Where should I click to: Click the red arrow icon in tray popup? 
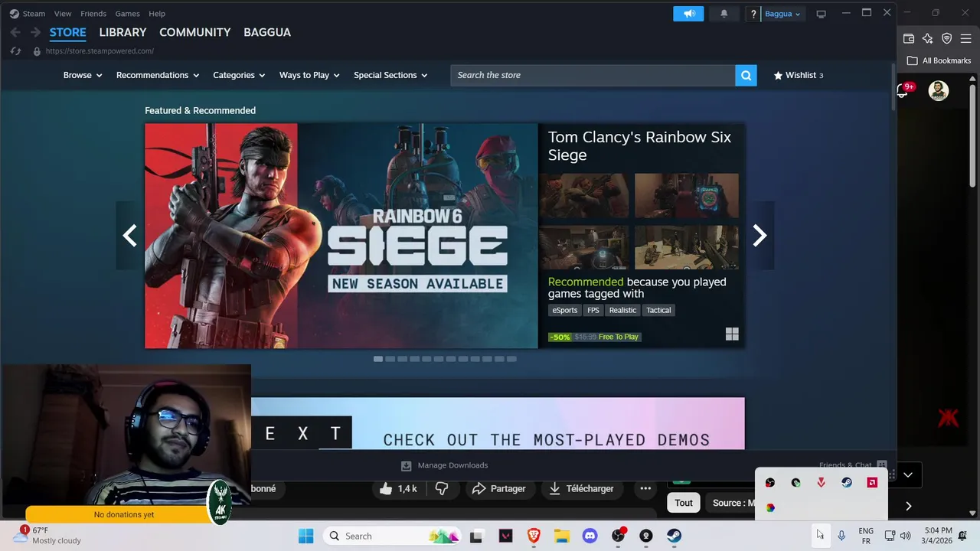[821, 482]
